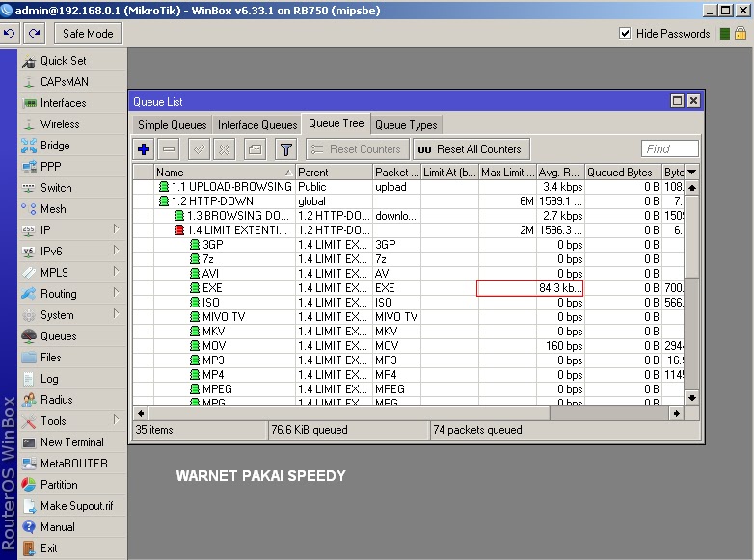Open Quick Set in sidebar
754x560 pixels.
[x=72, y=61]
